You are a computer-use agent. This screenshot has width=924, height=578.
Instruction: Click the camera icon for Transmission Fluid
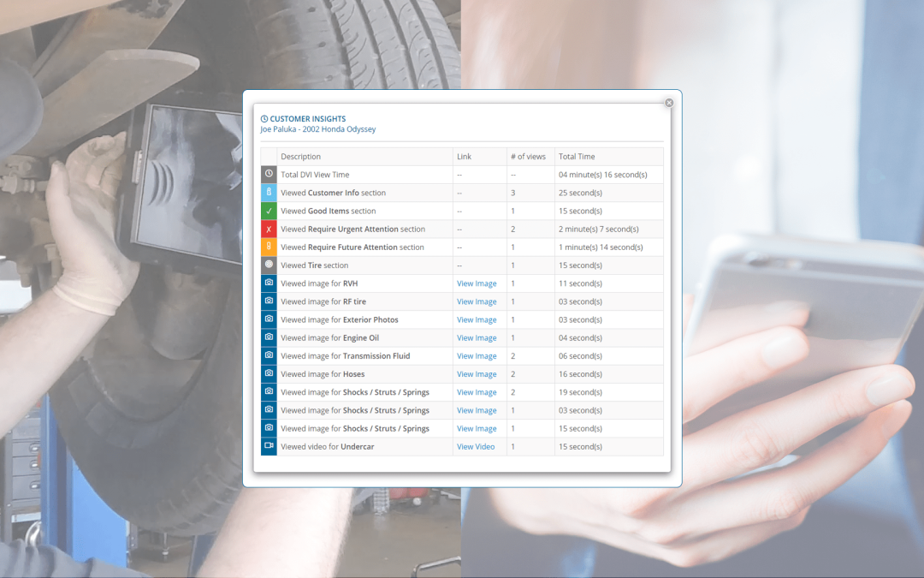[x=268, y=355]
